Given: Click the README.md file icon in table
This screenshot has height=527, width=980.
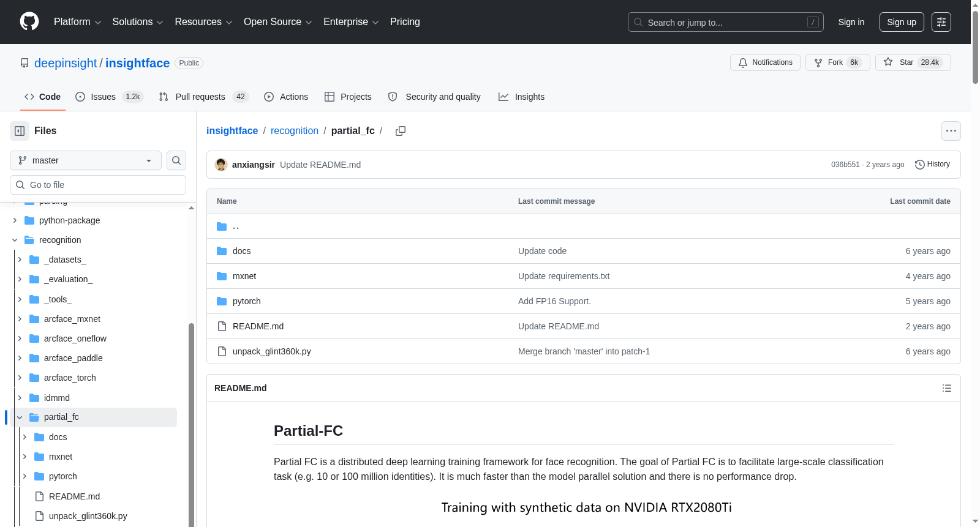Looking at the screenshot, I should pyautogui.click(x=222, y=326).
